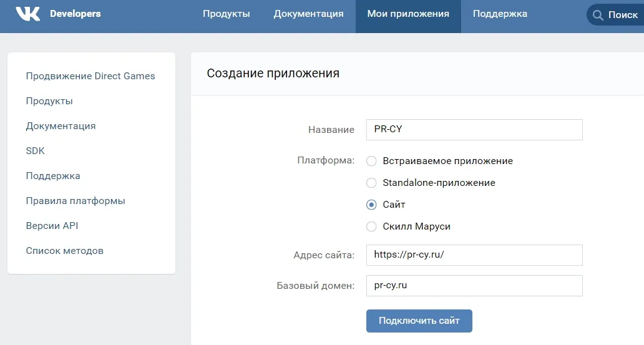Choose the Сайт platform radio button
644x345 pixels.
371,205
